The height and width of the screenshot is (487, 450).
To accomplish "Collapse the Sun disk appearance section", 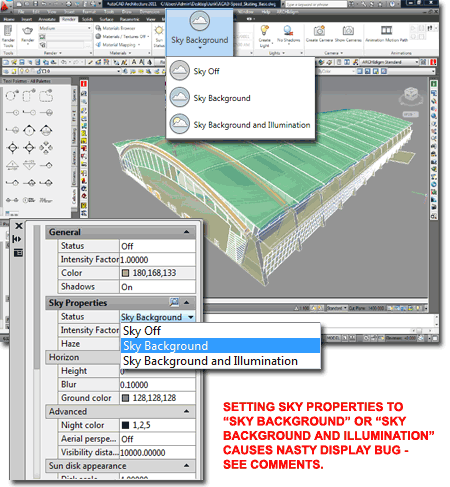I will click(186, 465).
